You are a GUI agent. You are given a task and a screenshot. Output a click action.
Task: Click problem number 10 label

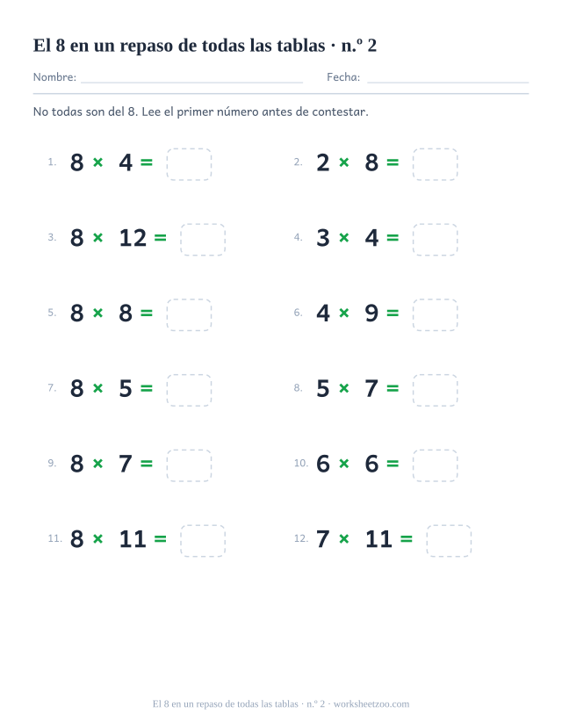300,463
